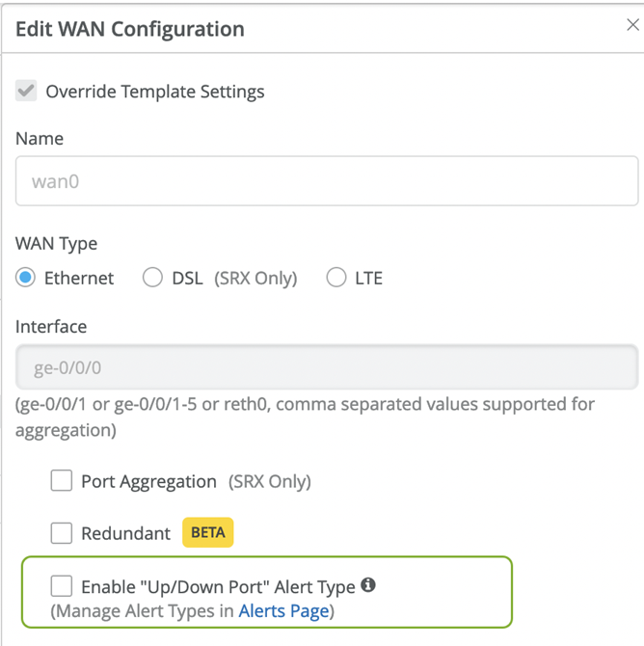Click the "WAN Type" label

pyautogui.click(x=56, y=243)
